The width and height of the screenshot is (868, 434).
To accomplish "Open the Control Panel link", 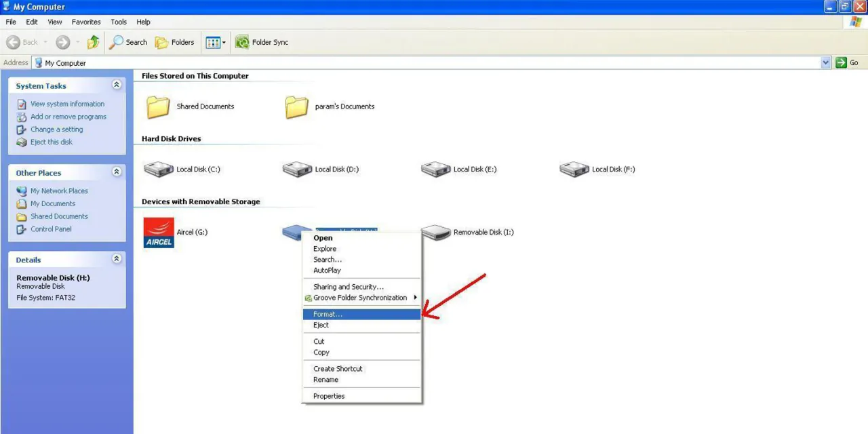I will 50,229.
